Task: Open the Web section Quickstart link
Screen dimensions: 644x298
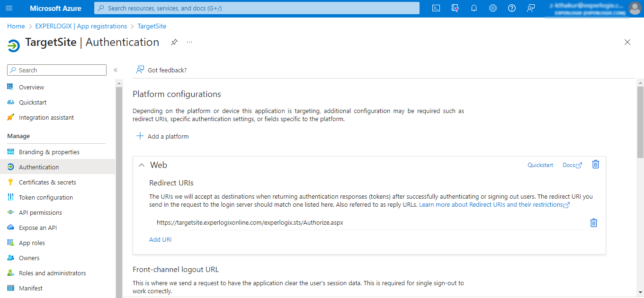Action: point(540,165)
